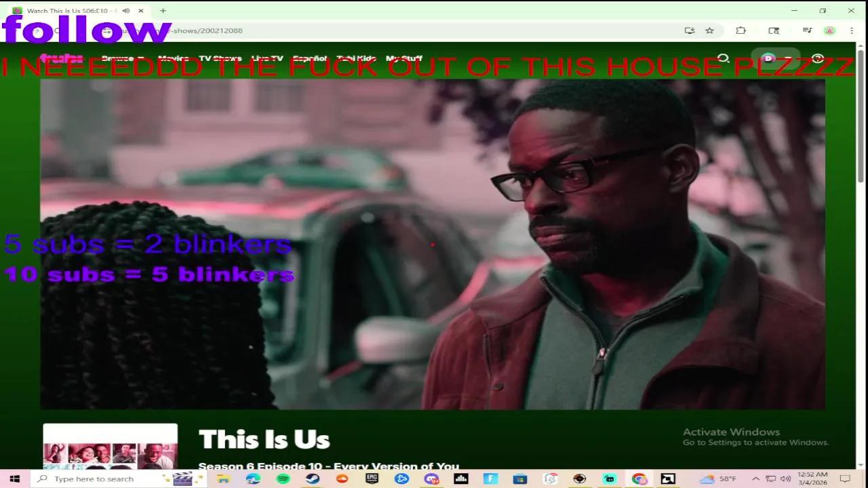Open the Tubi Kids section

pos(356,58)
